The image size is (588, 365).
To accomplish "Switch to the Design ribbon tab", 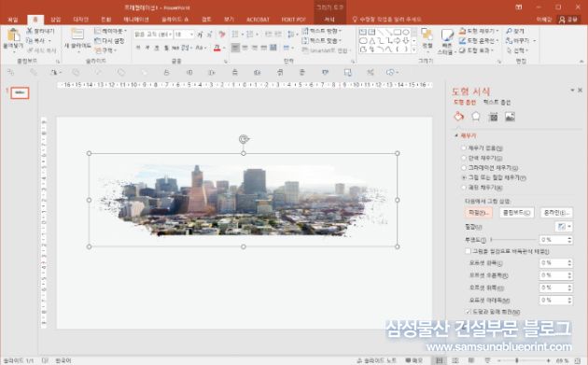I will [x=80, y=20].
